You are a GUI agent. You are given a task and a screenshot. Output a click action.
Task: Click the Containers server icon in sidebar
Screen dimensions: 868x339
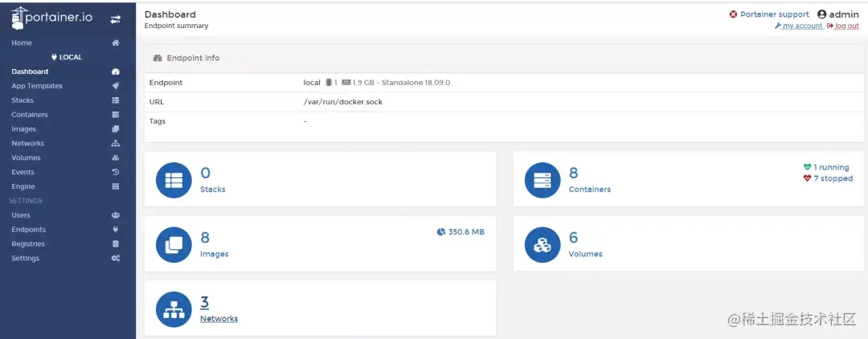[116, 115]
